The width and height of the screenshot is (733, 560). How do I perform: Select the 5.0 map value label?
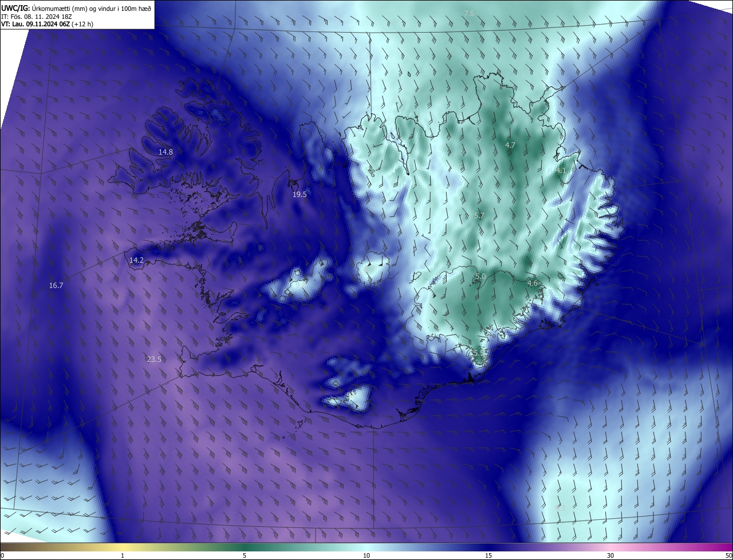pos(480,276)
